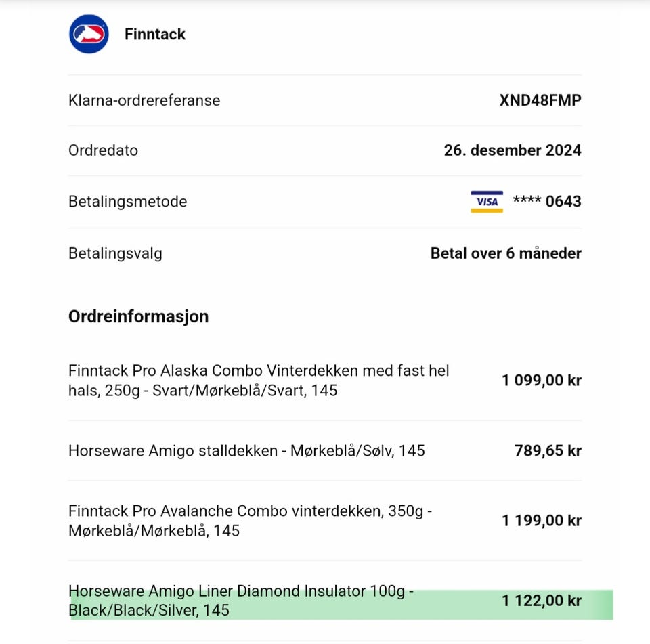Screen dimensions: 650x644
Task: Click the Visa card icon
Action: tap(487, 202)
